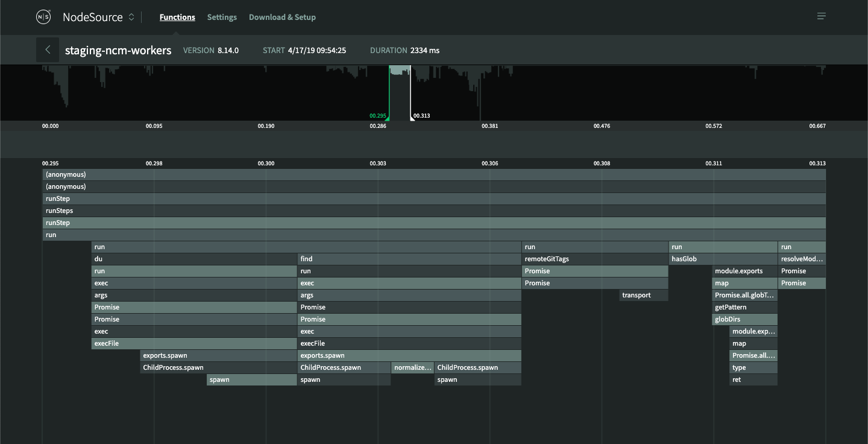Viewport: 868px width, 444px height.
Task: Select the truncated resolveMod... flame bar
Action: coord(802,259)
